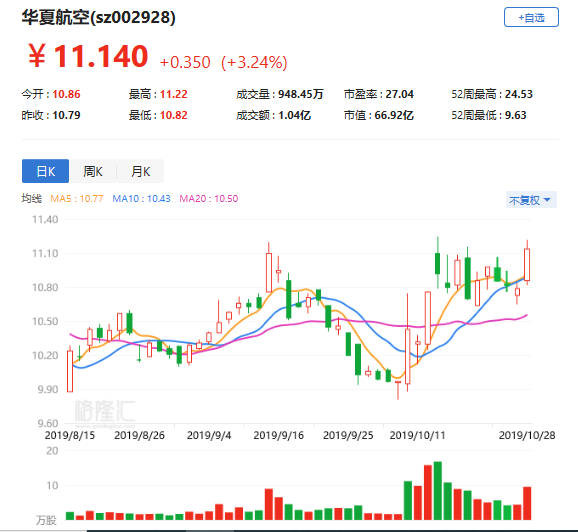Click the 昨收 value 10.79
Image resolution: width=578 pixels, height=532 pixels.
coord(66,115)
